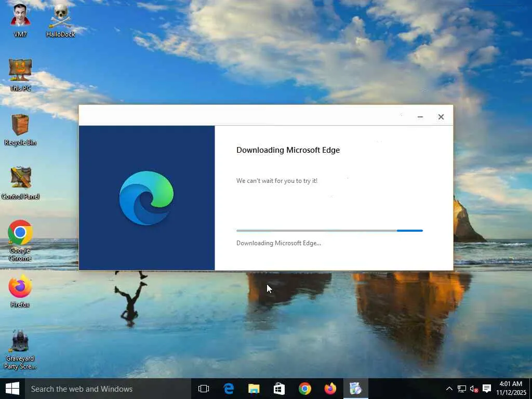Launch Firefox from the taskbar

tap(330, 389)
